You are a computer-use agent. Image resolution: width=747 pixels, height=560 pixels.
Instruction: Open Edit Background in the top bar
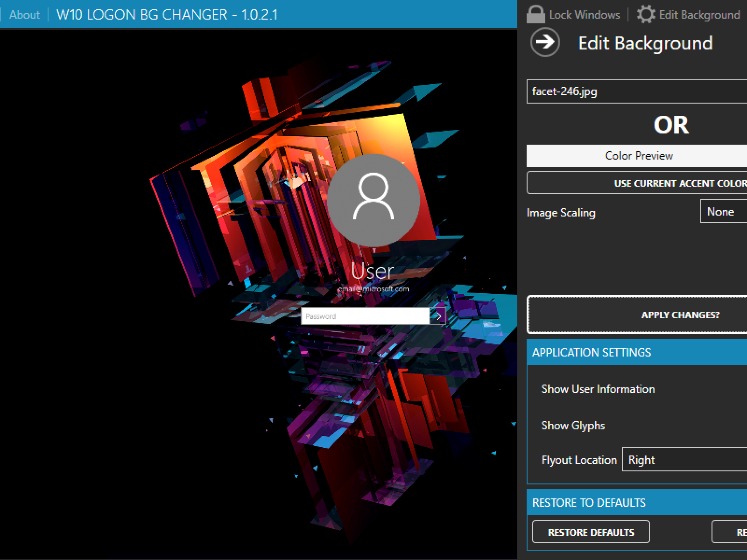coord(699,15)
